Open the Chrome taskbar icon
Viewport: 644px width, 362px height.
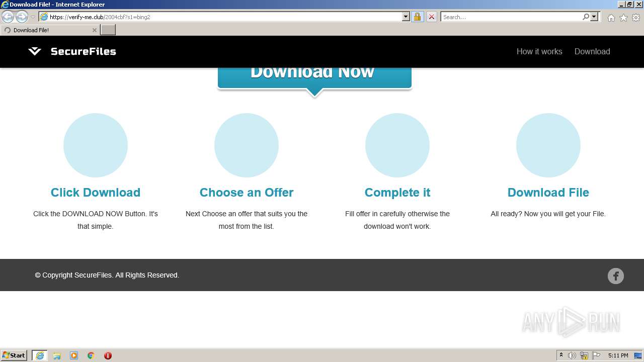pos(91,355)
